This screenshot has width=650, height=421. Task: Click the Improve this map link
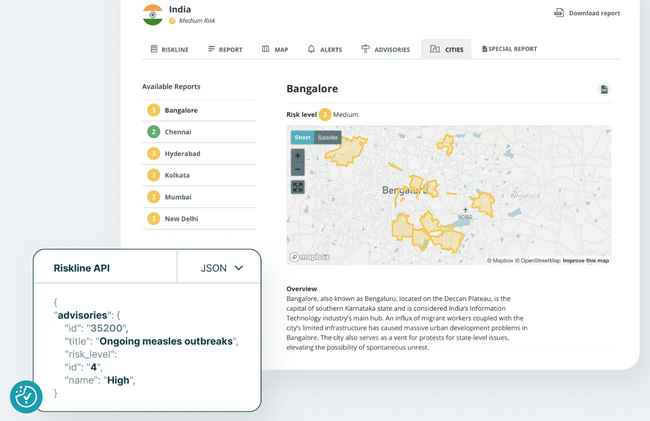coord(586,261)
